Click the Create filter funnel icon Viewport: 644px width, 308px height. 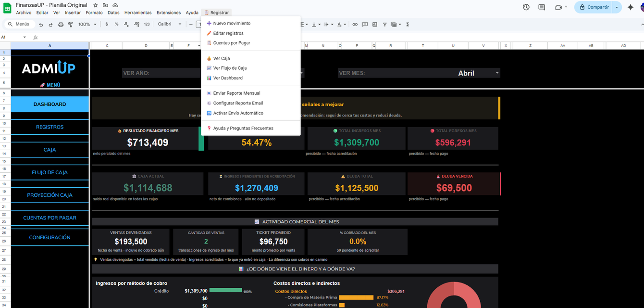coord(384,25)
